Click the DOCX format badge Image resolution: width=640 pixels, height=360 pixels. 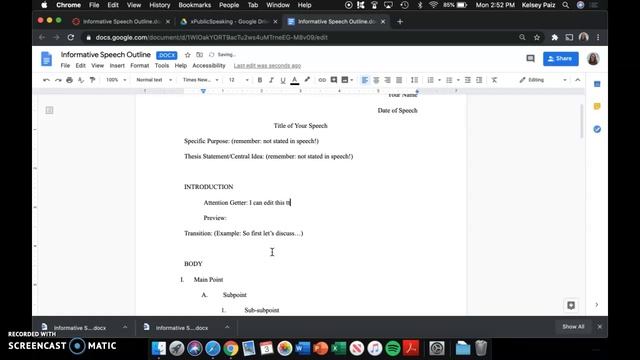click(x=167, y=55)
